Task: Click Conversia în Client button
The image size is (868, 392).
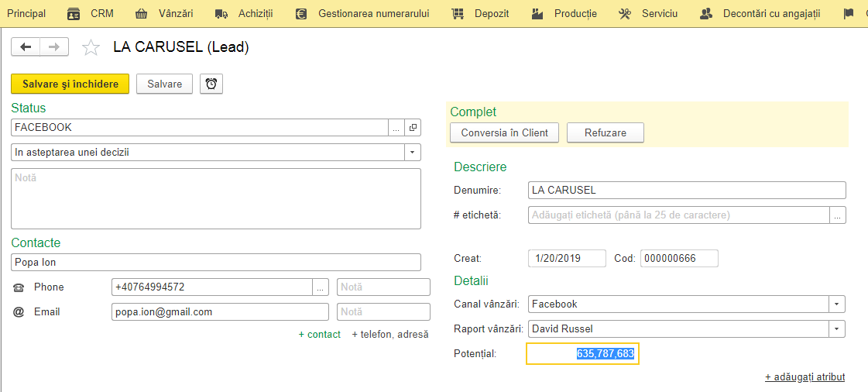Action: pos(504,133)
